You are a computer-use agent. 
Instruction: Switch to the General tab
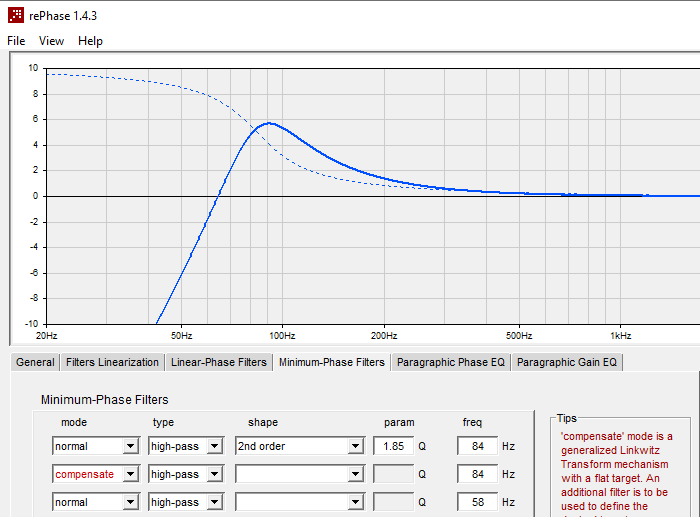click(x=35, y=362)
